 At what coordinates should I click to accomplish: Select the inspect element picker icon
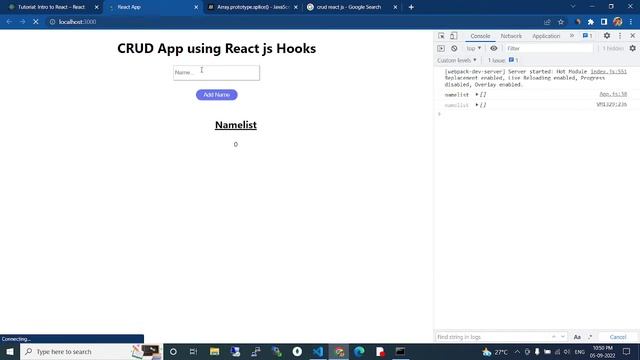tap(441, 36)
